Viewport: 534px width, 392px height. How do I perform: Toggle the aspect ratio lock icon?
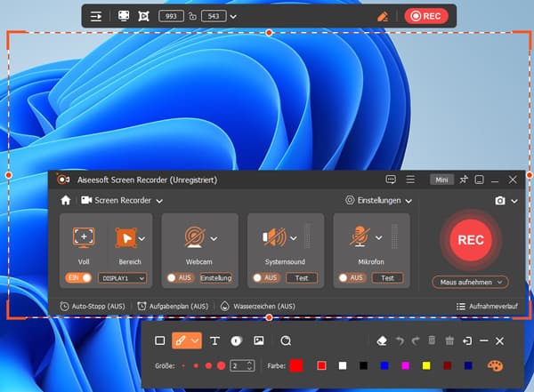click(x=192, y=16)
